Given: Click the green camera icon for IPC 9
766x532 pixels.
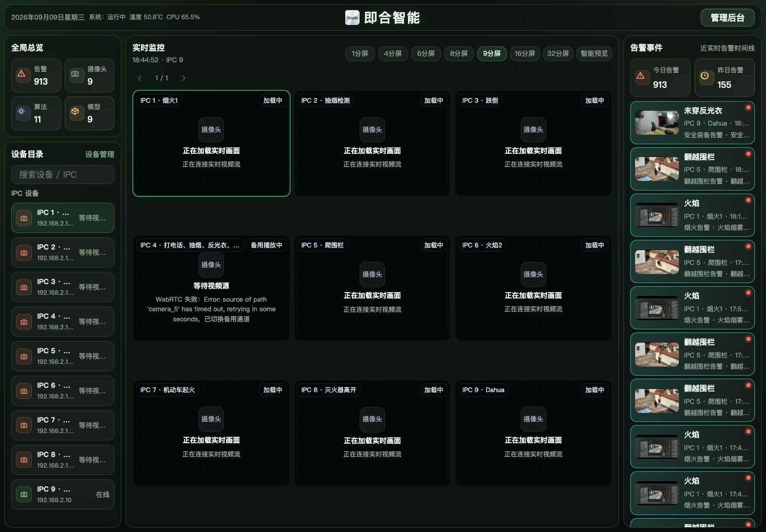Looking at the screenshot, I should pyautogui.click(x=24, y=495).
